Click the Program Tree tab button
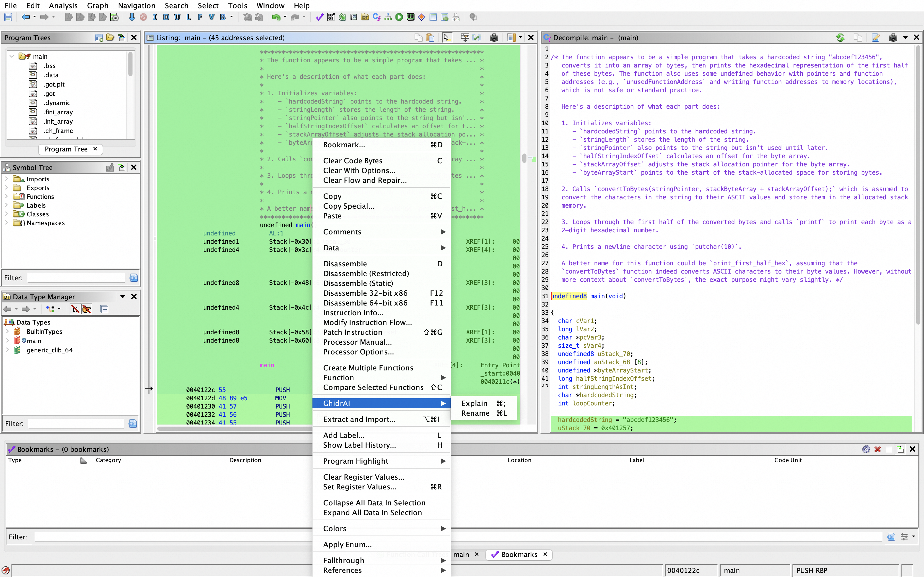Screen dimensions: 924x577 point(66,149)
